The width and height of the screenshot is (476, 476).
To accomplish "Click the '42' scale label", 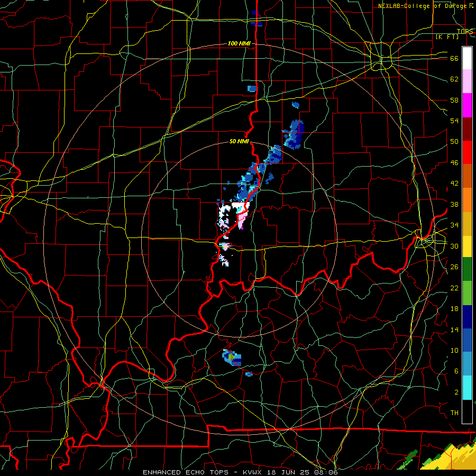I will tap(454, 183).
